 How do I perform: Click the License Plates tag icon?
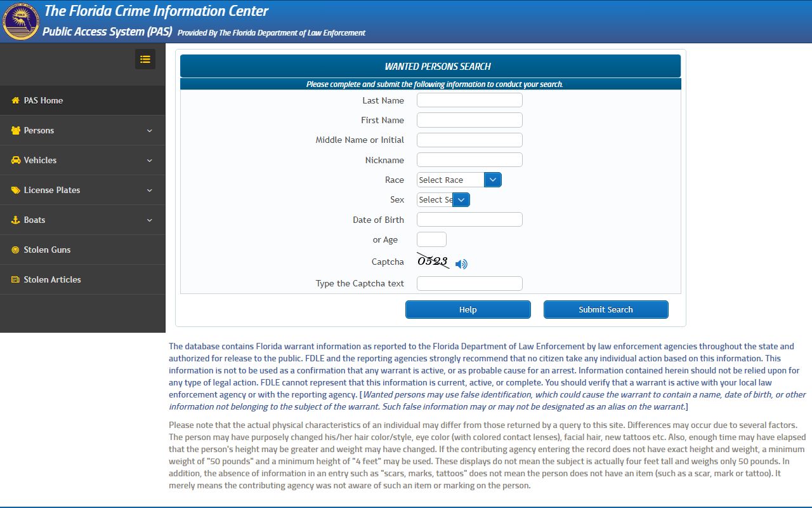click(16, 190)
